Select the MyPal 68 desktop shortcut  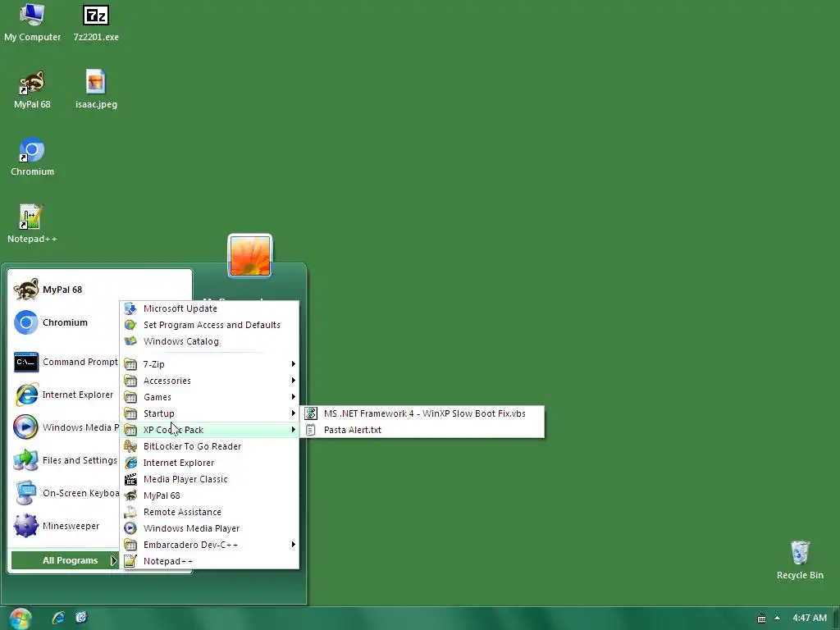point(32,90)
